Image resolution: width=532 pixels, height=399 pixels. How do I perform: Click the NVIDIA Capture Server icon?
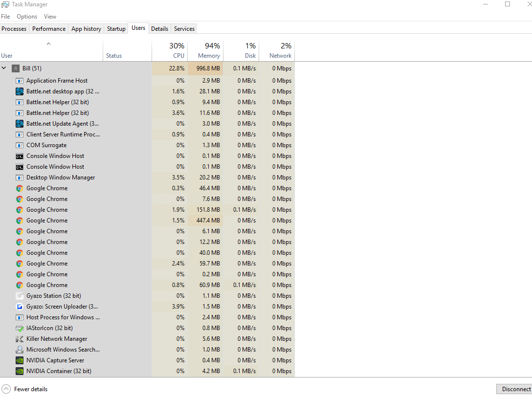pos(20,360)
